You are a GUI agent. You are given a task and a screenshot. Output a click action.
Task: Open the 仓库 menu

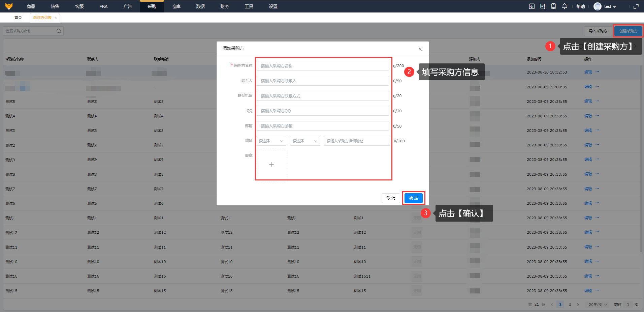coord(176,6)
